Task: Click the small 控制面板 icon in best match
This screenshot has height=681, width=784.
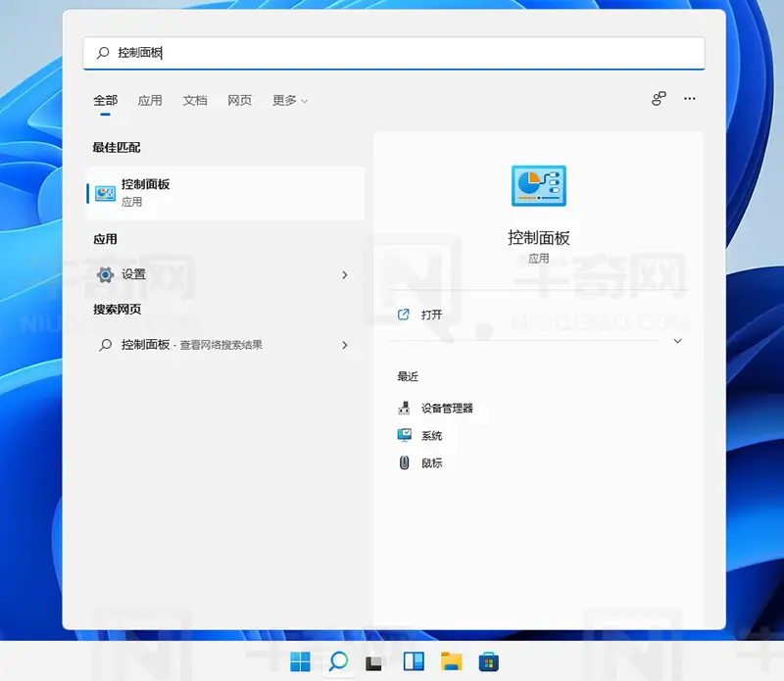Action: tap(105, 193)
